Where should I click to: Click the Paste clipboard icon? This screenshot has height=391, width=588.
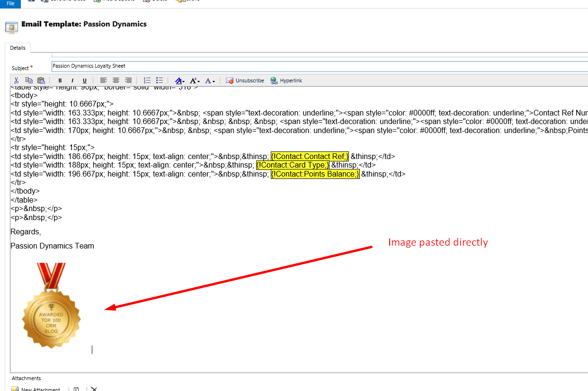[41, 80]
